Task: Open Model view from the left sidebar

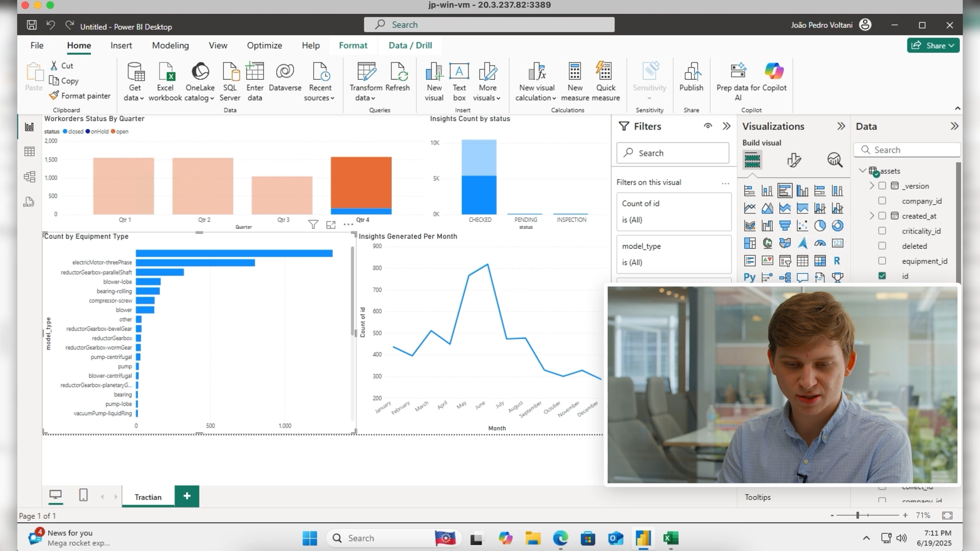Action: [29, 176]
